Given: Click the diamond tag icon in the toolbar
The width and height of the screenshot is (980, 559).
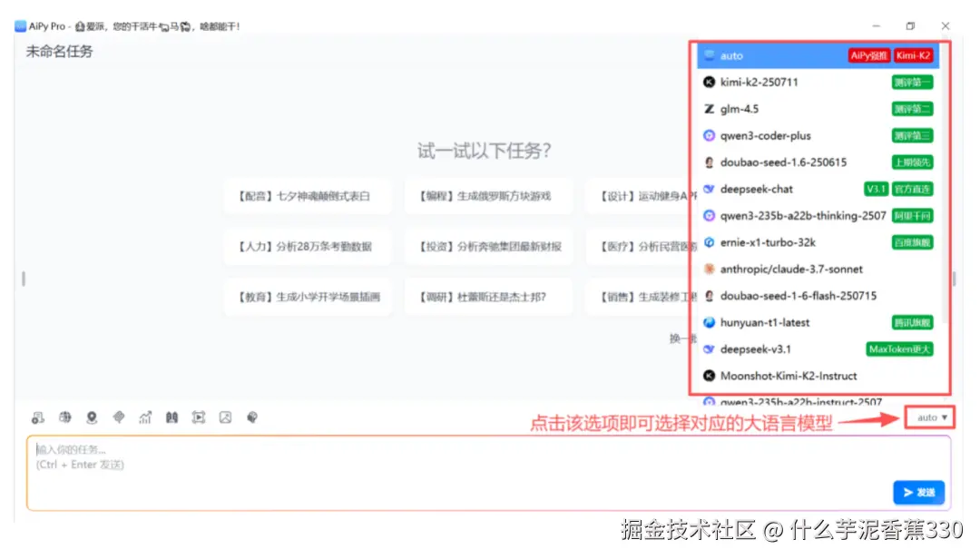Looking at the screenshot, I should [119, 417].
